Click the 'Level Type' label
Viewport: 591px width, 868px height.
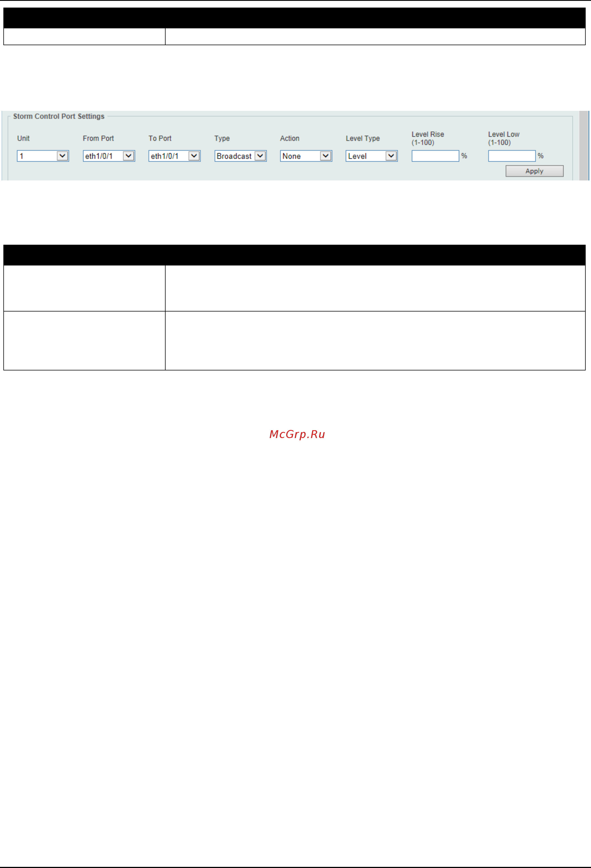pyautogui.click(x=362, y=138)
